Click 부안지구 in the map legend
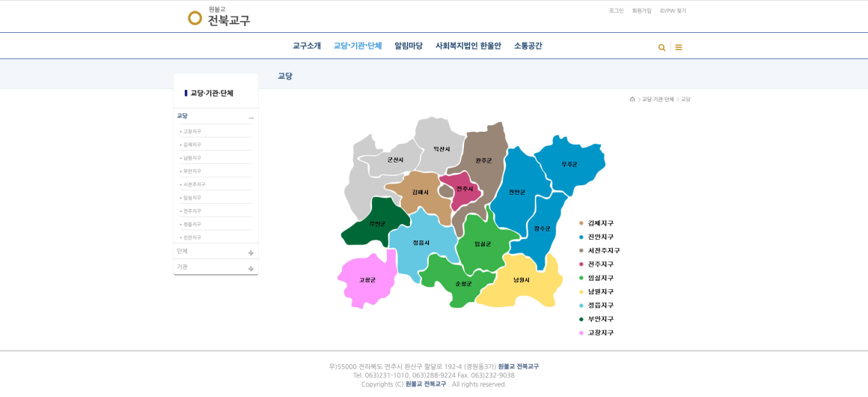The image size is (868, 397). pyautogui.click(x=601, y=319)
